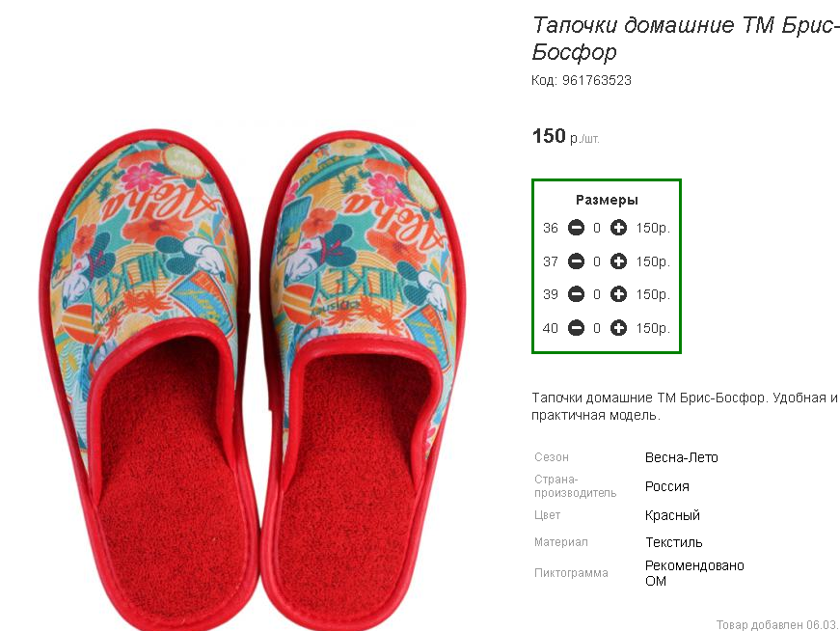Reduce size 39 quantity with minus
This screenshot has height=631, width=840.
pyautogui.click(x=576, y=294)
